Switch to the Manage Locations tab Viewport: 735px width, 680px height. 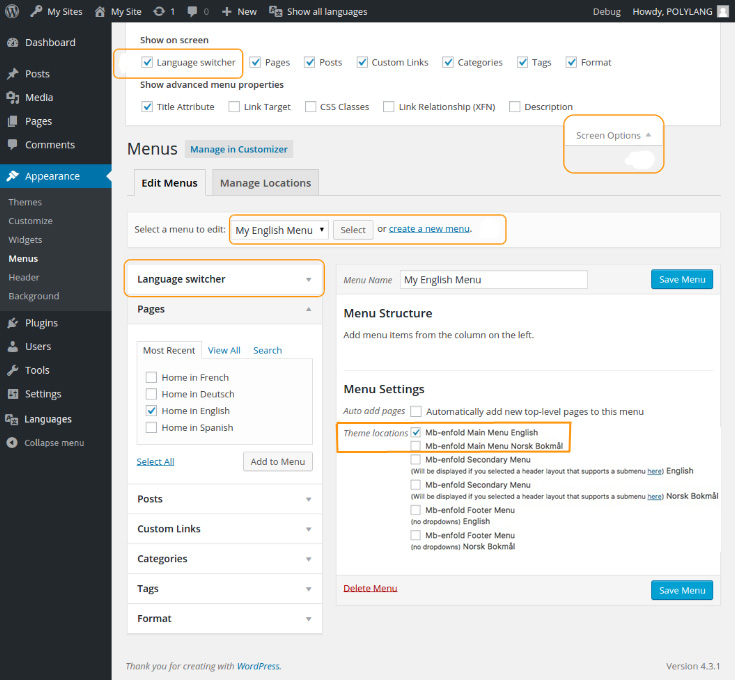pos(265,183)
